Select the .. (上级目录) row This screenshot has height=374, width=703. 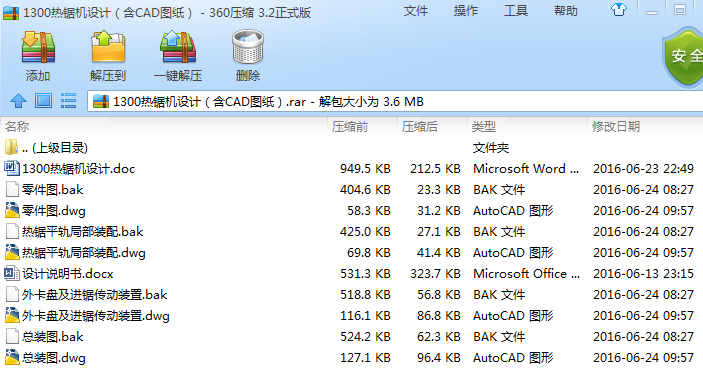352,148
